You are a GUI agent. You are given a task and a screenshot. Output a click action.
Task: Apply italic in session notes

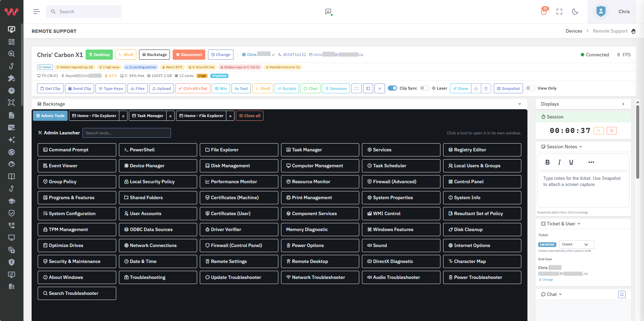559,162
